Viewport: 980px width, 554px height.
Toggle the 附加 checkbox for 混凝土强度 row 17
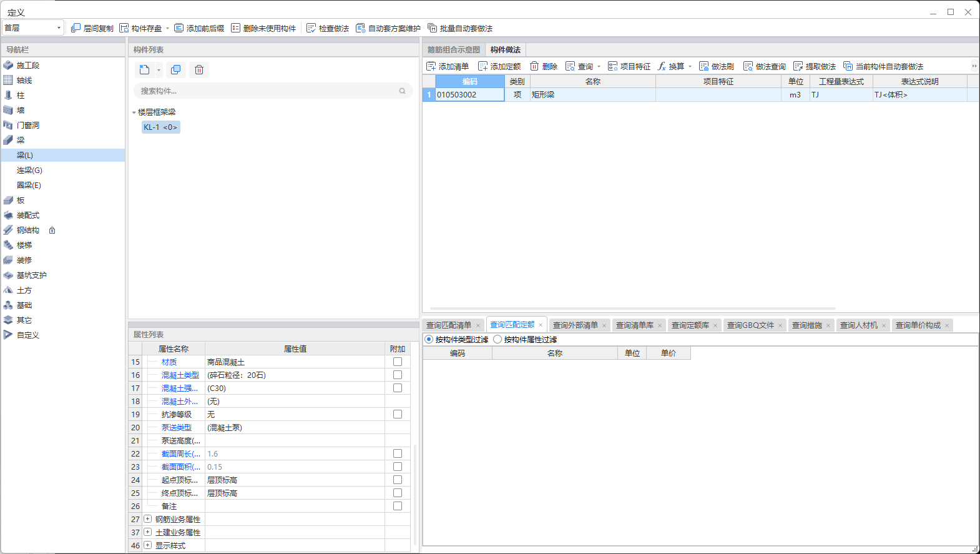pos(398,388)
